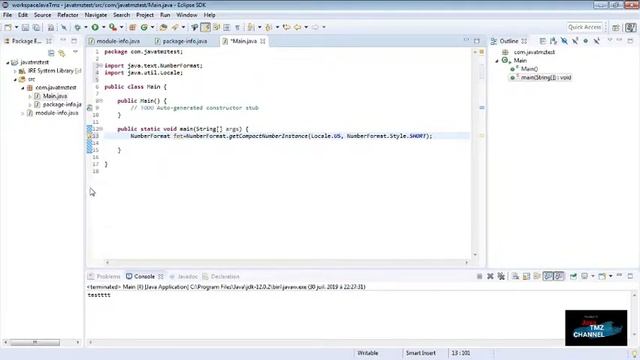Image resolution: width=640 pixels, height=360 pixels.
Task: Open the Run menu
Action: click(x=165, y=15)
